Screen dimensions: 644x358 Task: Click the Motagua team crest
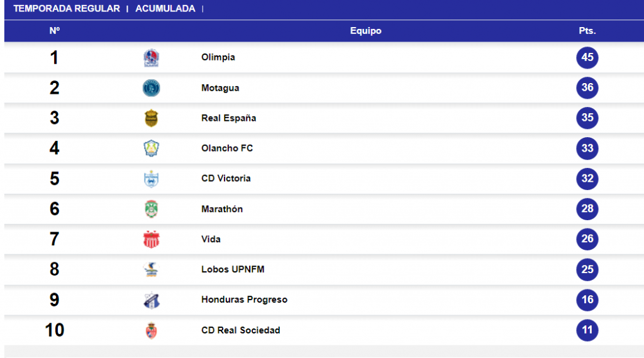(x=151, y=88)
